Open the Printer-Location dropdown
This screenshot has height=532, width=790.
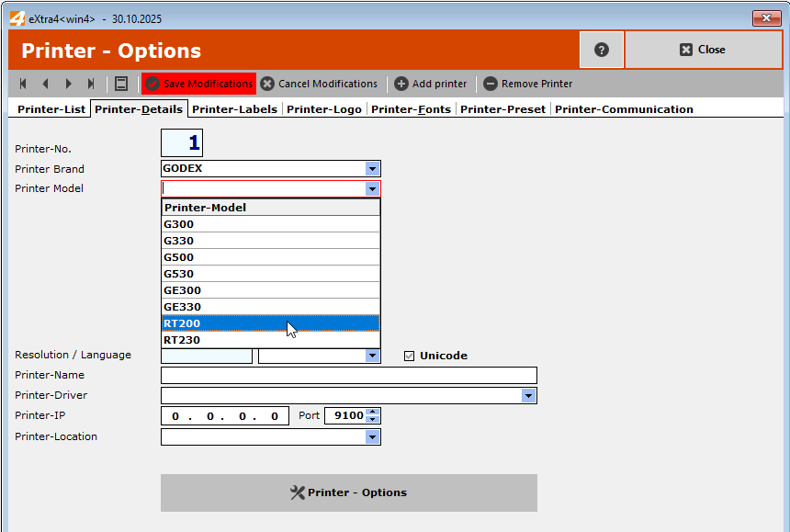pos(373,436)
